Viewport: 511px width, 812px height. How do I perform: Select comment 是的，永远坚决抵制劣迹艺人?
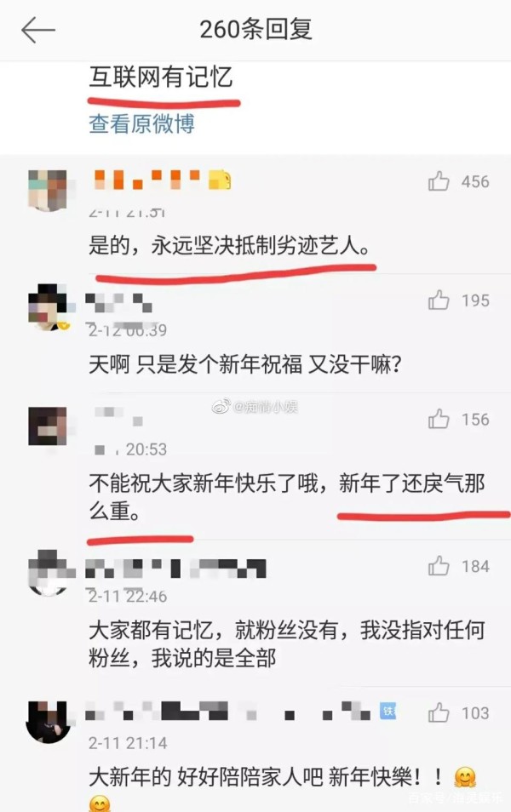click(x=230, y=245)
